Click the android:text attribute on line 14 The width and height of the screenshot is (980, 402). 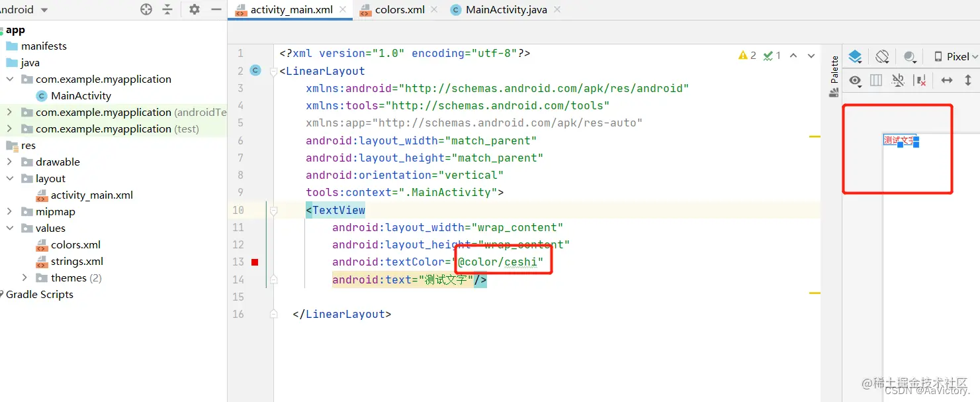(403, 279)
